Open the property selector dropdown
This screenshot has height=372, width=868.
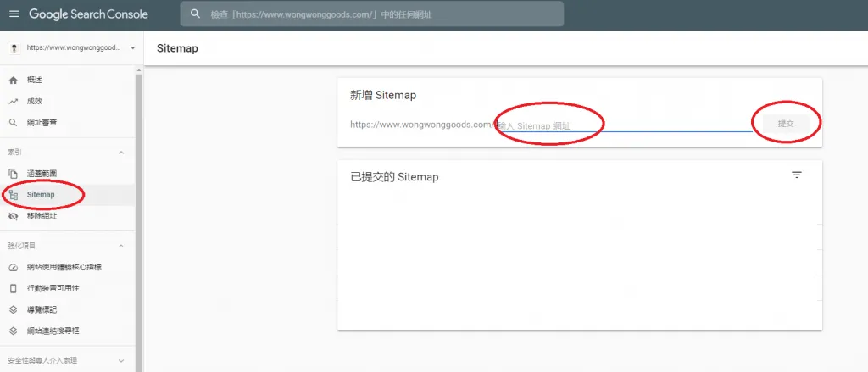coord(133,48)
